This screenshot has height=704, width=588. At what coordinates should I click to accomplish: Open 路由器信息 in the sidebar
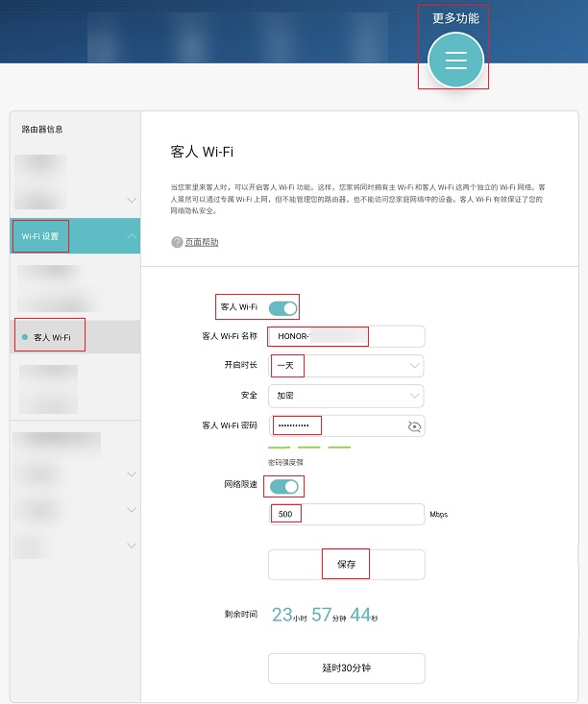[x=42, y=129]
